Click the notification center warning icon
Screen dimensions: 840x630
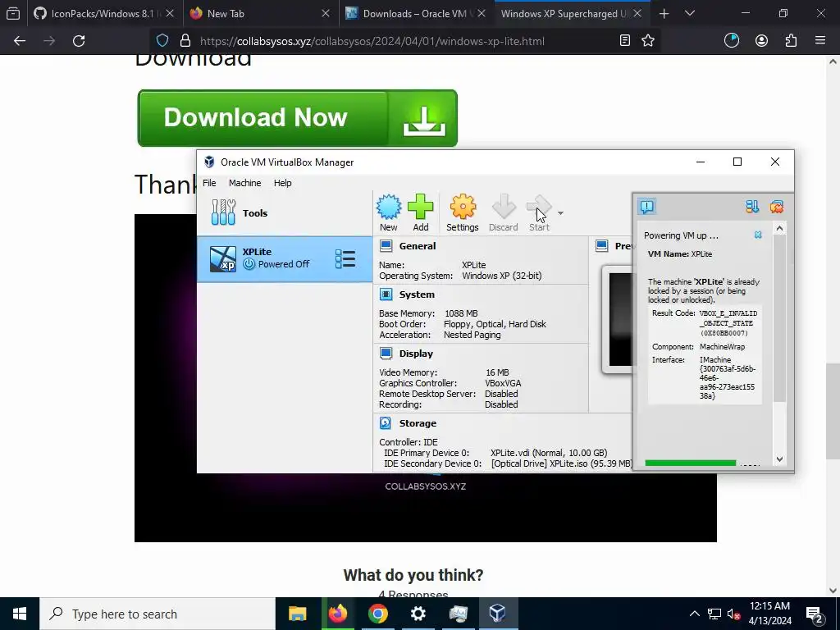[647, 206]
